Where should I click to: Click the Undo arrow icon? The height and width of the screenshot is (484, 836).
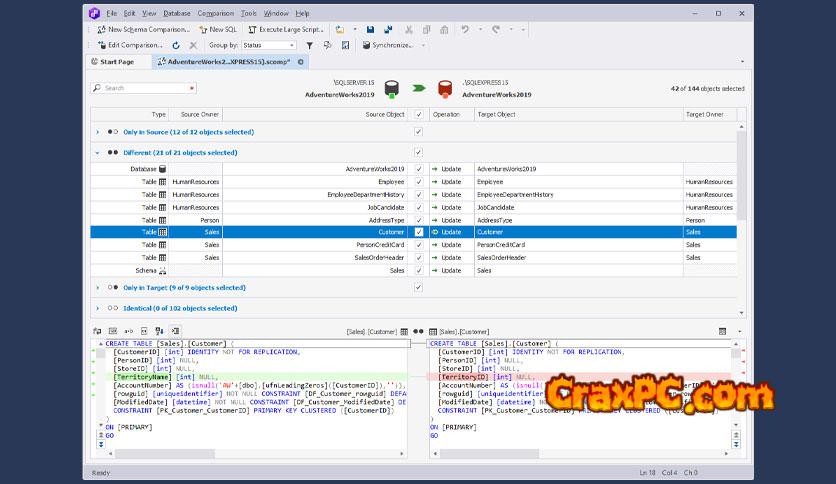pos(466,30)
